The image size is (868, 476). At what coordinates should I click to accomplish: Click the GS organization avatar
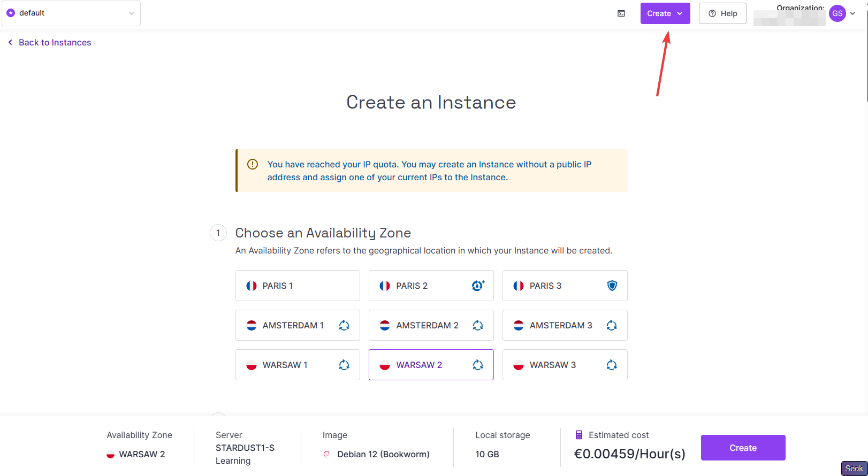(837, 13)
